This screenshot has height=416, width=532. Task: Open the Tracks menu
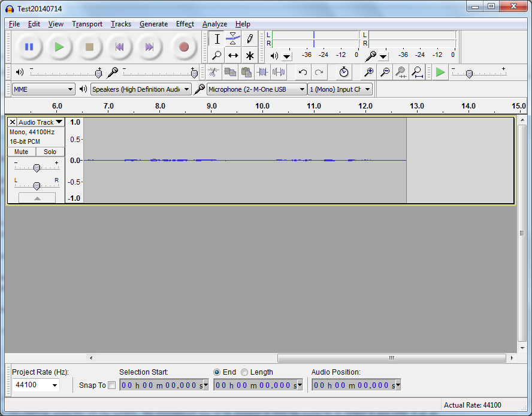(121, 24)
